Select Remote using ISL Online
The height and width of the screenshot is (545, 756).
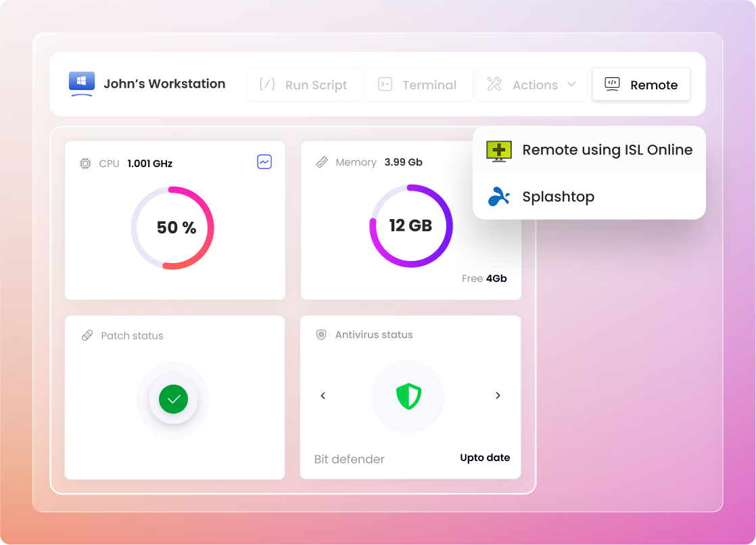pos(607,150)
